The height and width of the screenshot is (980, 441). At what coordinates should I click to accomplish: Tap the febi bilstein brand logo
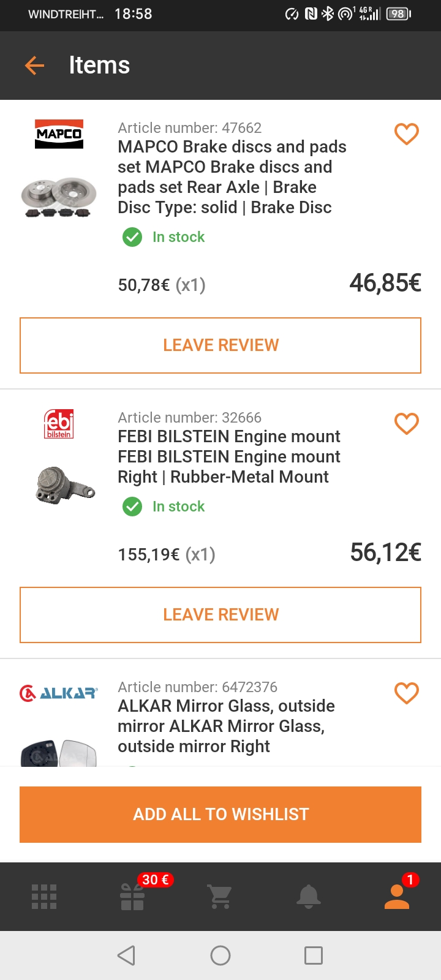point(59,424)
